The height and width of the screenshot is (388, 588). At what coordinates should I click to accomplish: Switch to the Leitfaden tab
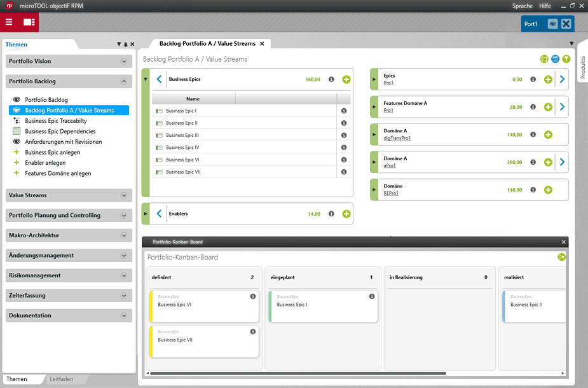coord(62,379)
